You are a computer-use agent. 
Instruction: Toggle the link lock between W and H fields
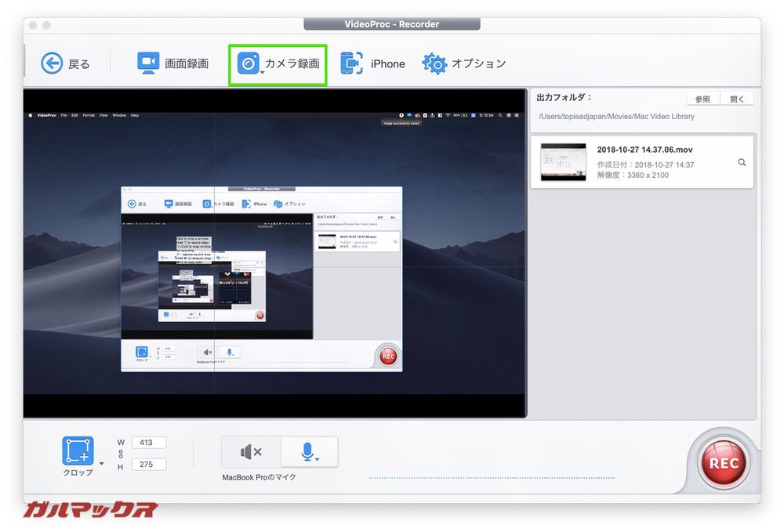122,454
